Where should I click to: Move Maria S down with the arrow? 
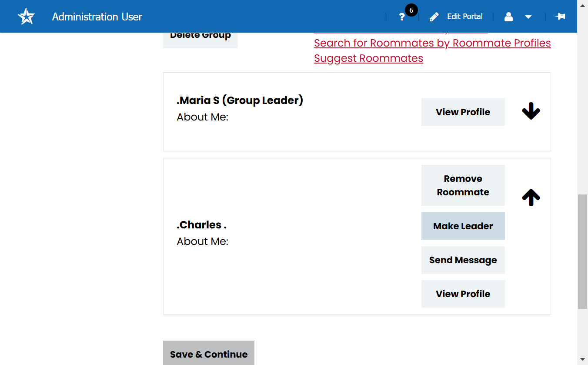click(531, 112)
